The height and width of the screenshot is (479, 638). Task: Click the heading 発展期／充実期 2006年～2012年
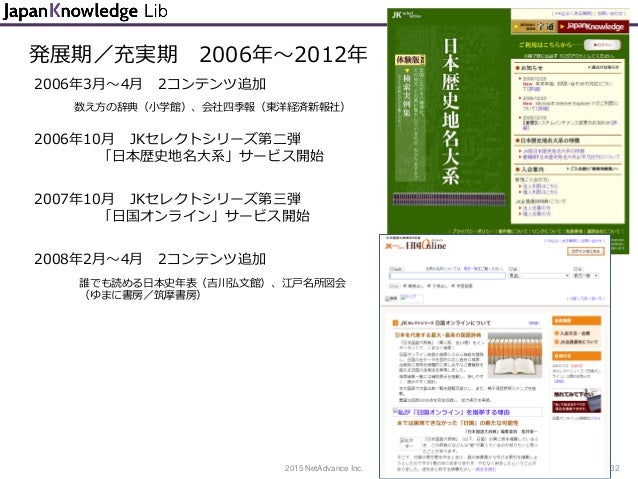(198, 54)
